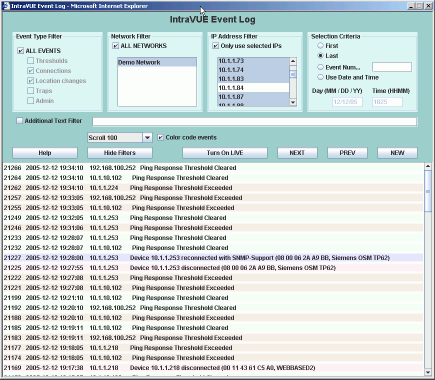Select the Last radio button
This screenshot has height=380, width=435.
pos(320,55)
